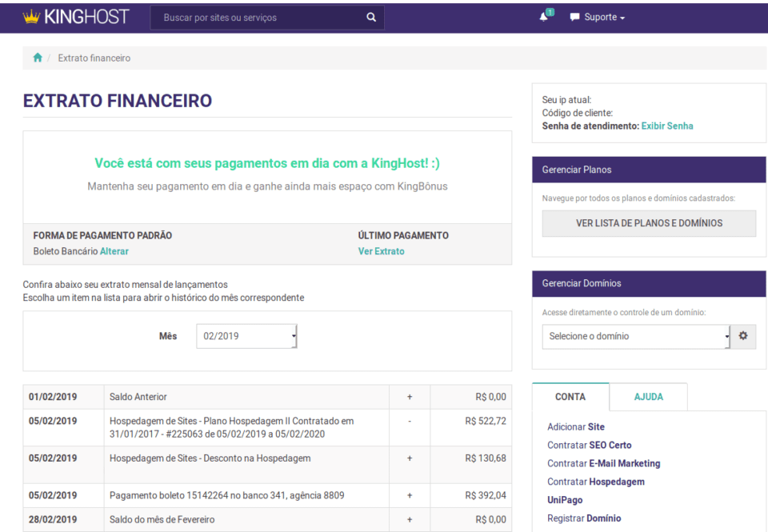Image resolution: width=768 pixels, height=532 pixels.
Task: Click the Adicionar Site link
Action: pyautogui.click(x=576, y=426)
